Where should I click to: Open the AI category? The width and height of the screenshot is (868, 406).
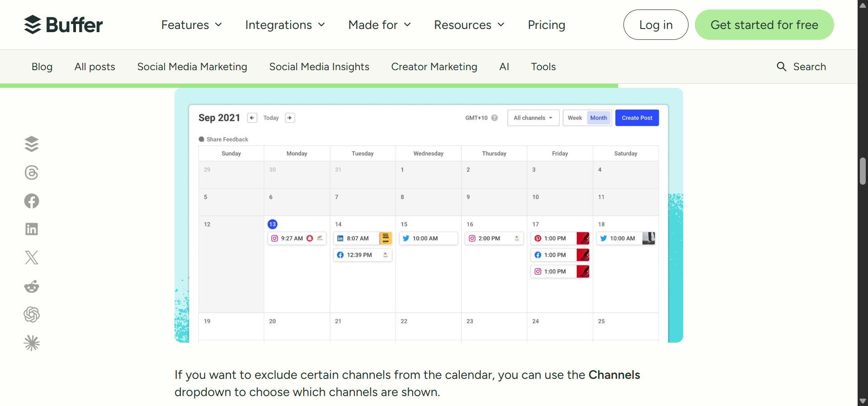coord(504,67)
